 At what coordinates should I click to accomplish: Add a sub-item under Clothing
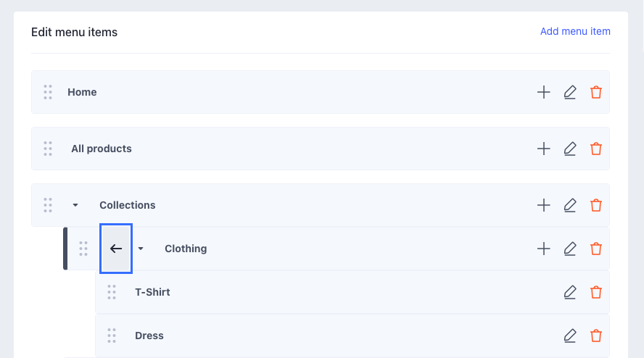[543, 249]
